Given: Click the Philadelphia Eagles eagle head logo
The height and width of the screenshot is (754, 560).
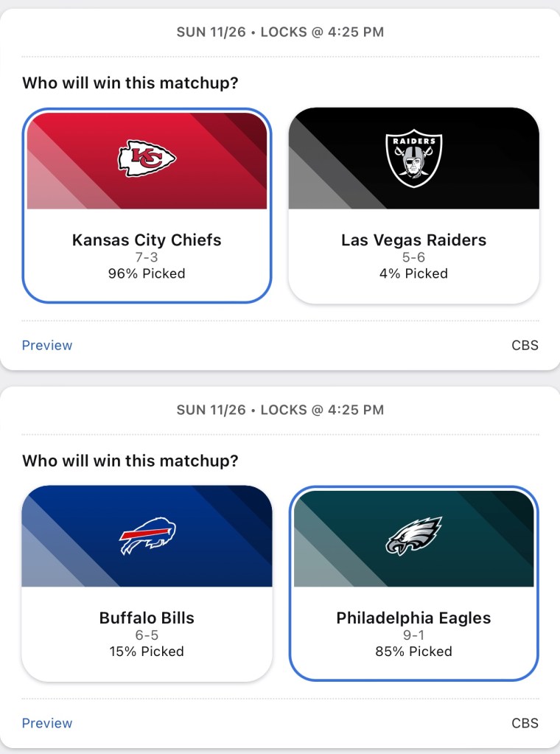Looking at the screenshot, I should coord(413,536).
